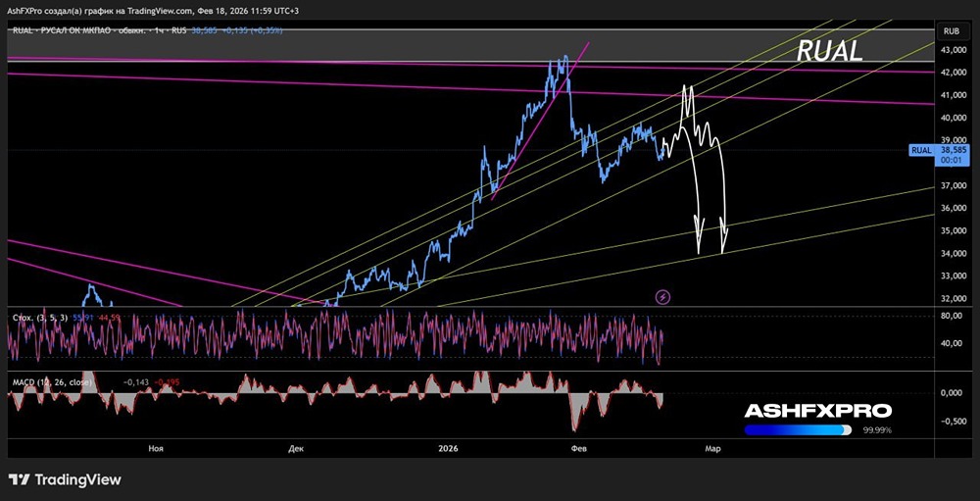Click the 35,000 price axis label
Image resolution: width=980 pixels, height=501 pixels.
[x=954, y=230]
